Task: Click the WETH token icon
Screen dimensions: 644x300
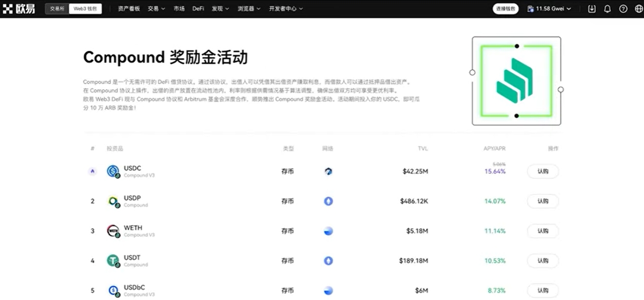Action: pyautogui.click(x=113, y=231)
